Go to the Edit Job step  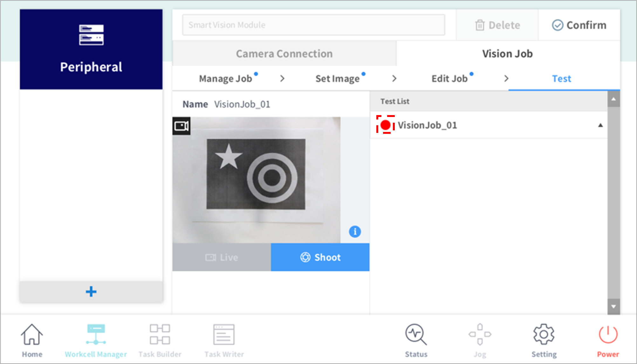(449, 79)
